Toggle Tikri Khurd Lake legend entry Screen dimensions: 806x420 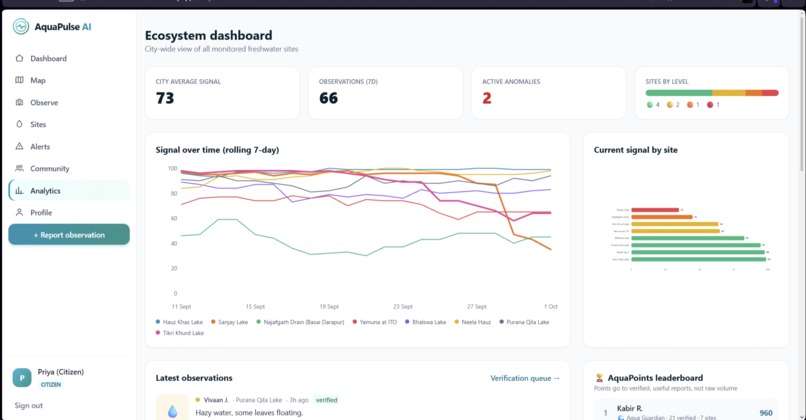180,333
